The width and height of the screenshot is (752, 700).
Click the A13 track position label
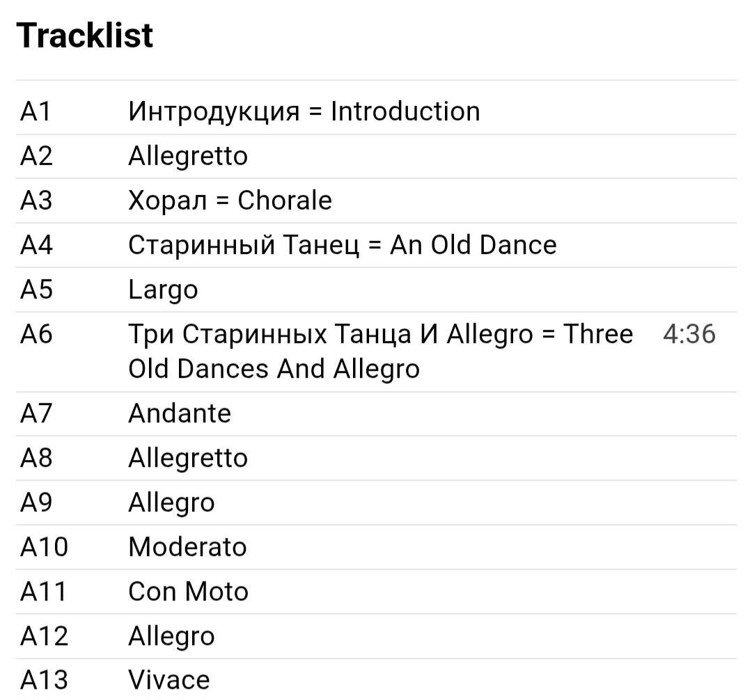pyautogui.click(x=45, y=680)
